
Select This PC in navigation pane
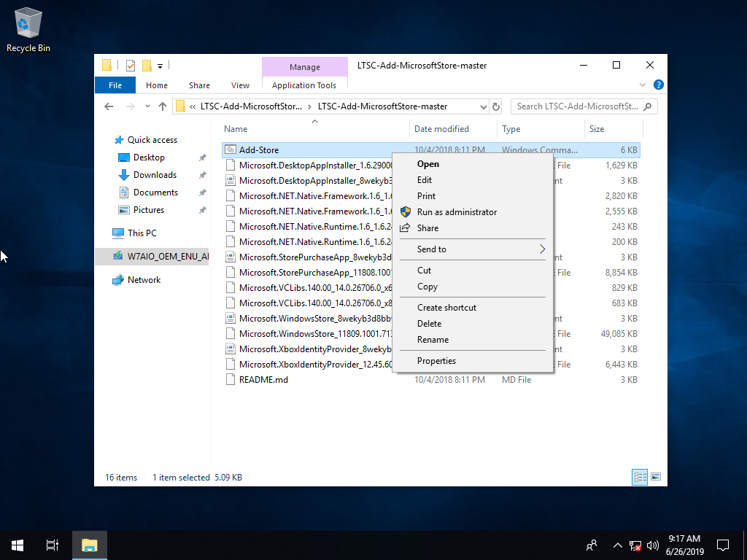tap(134, 233)
